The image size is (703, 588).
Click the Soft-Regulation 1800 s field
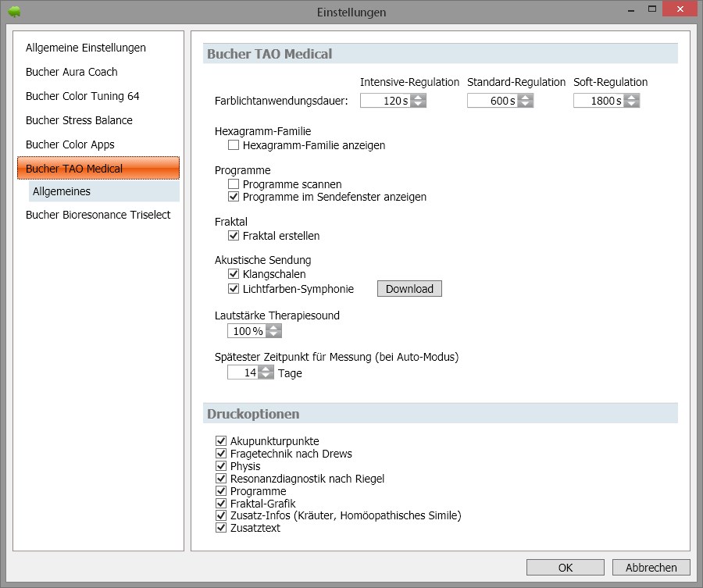pos(599,101)
